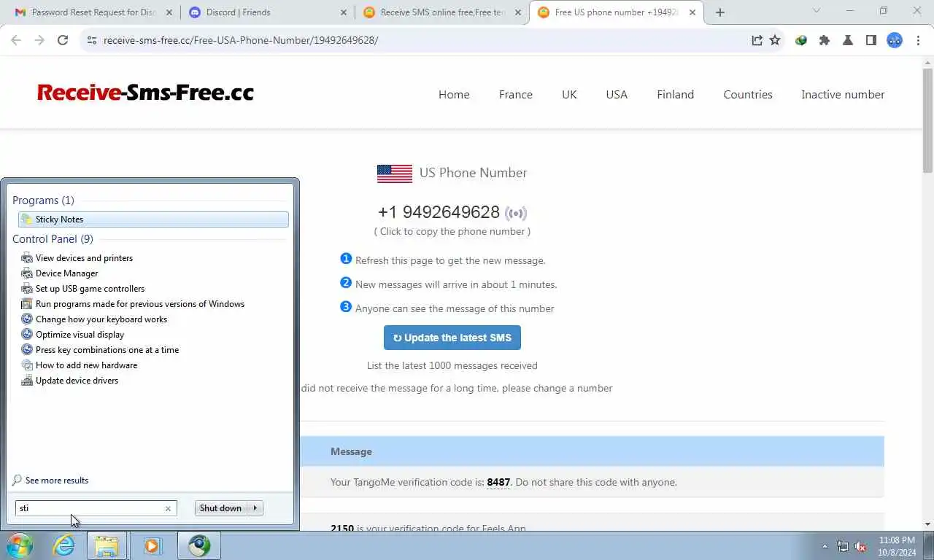Viewport: 934px width, 560px height.
Task: Open Chrome tab search dropdown
Action: 816,11
